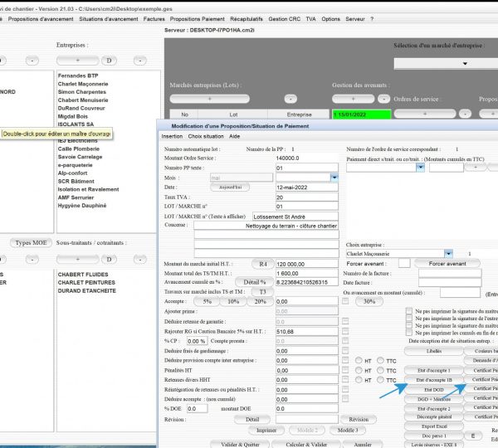The width and height of the screenshot is (498, 448).
Task: Add an avenant using the plus button
Action: 354,99
